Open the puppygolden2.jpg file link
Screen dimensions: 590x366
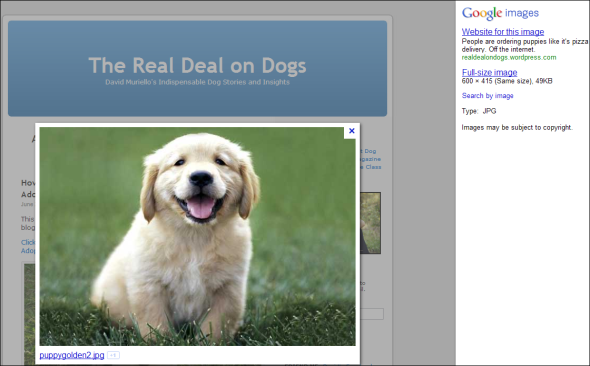pyautogui.click(x=71, y=355)
